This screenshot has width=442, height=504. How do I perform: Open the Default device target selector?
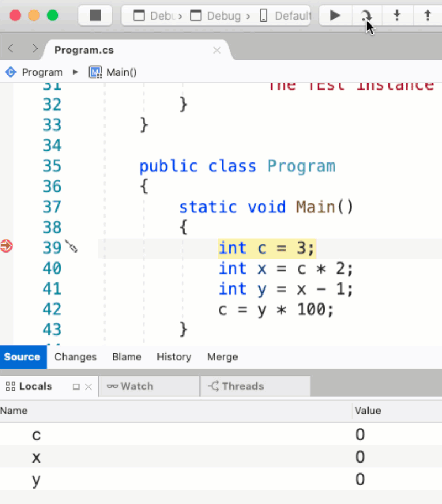pyautogui.click(x=286, y=15)
